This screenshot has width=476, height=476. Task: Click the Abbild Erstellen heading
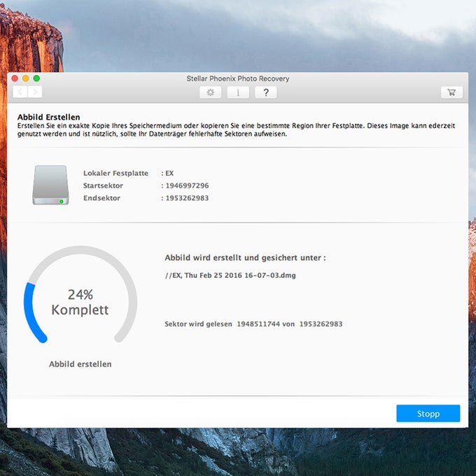point(48,117)
